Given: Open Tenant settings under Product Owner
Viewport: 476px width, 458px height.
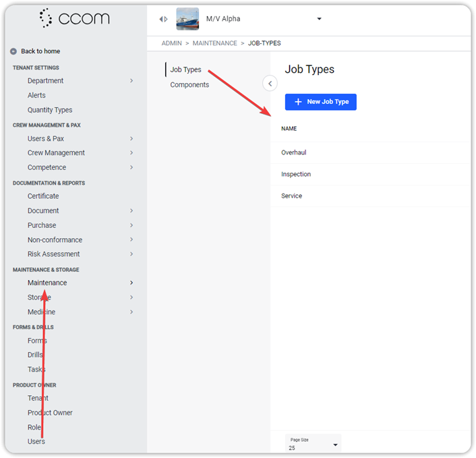Looking at the screenshot, I should pos(38,398).
